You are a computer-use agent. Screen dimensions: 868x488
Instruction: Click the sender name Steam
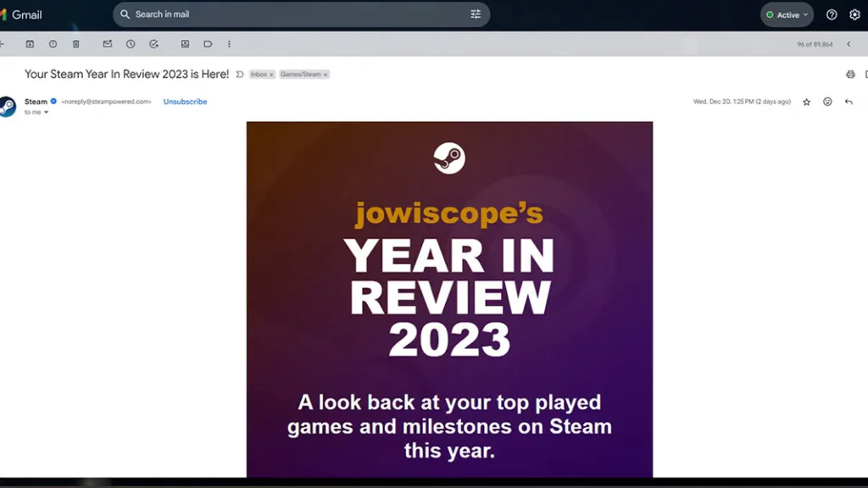36,102
